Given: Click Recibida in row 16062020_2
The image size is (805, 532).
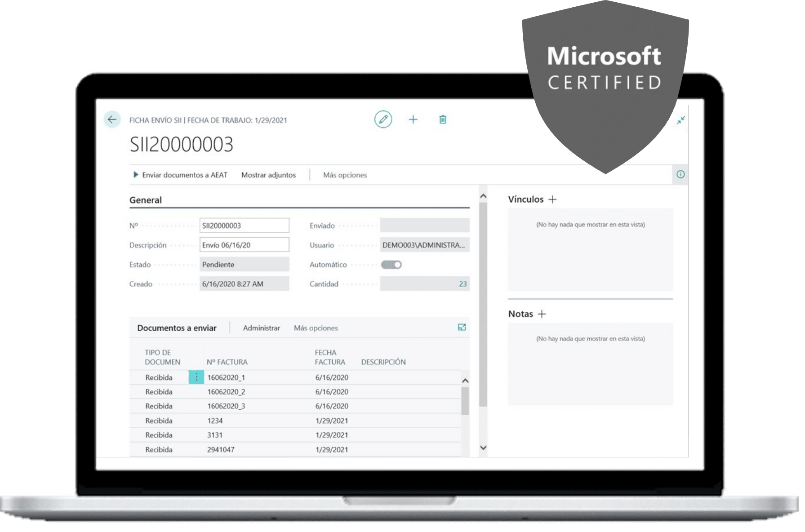Looking at the screenshot, I should point(159,392).
